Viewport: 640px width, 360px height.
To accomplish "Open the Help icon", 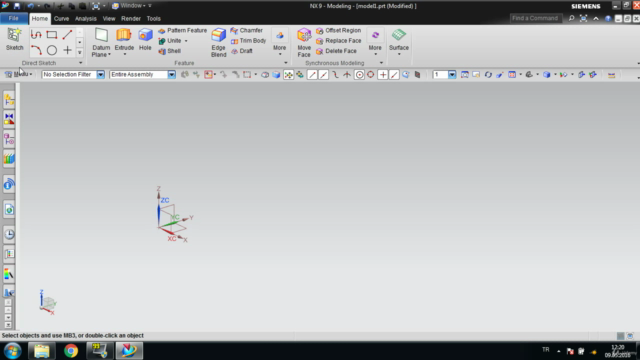I will tap(608, 18).
